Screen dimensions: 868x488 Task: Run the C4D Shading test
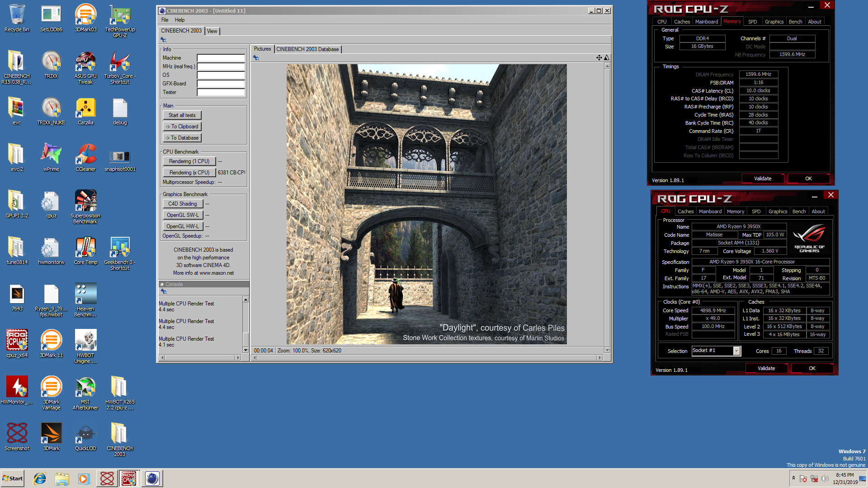pyautogui.click(x=183, y=204)
